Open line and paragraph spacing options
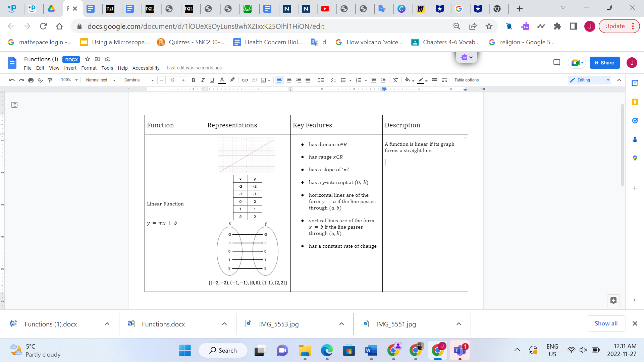The height and width of the screenshot is (362, 644). tap(321, 80)
